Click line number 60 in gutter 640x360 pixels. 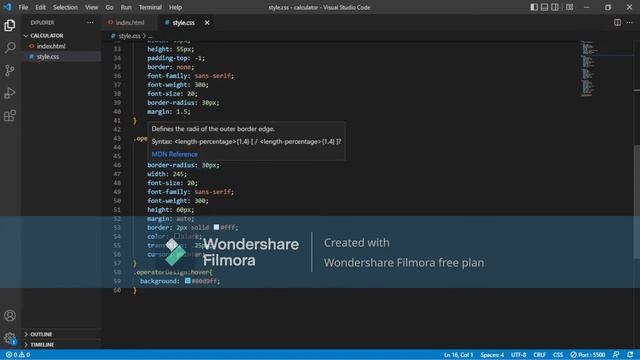coord(117,290)
